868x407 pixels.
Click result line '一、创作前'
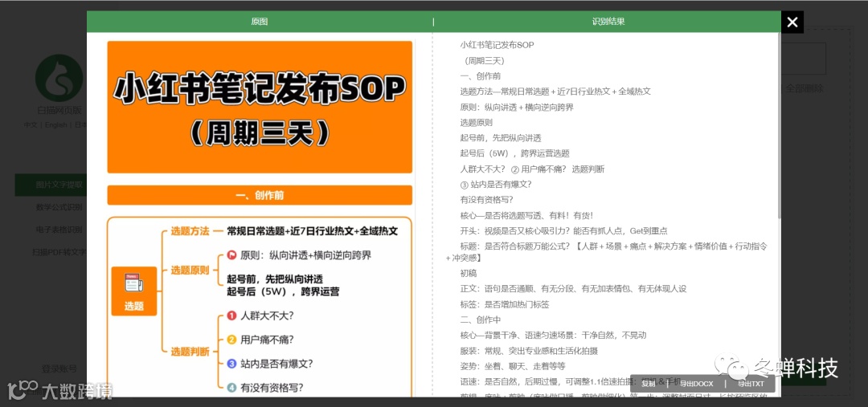(480, 76)
